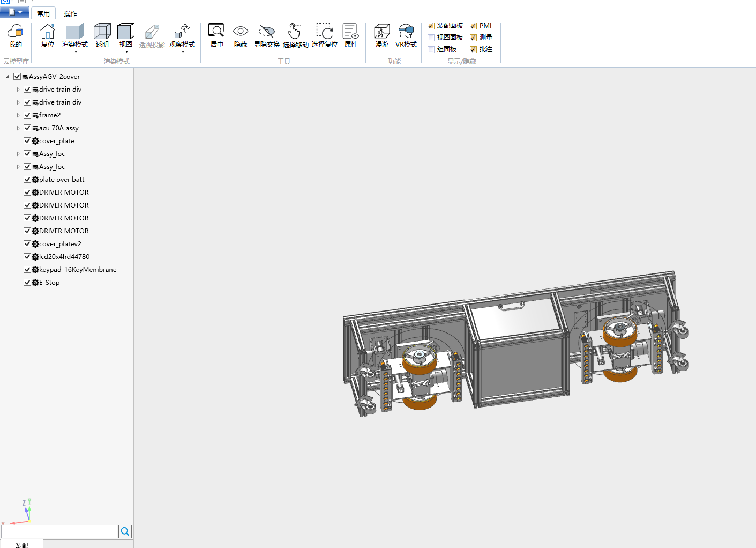
Task: Expand the acu 70A assy node
Action: pyautogui.click(x=18, y=128)
